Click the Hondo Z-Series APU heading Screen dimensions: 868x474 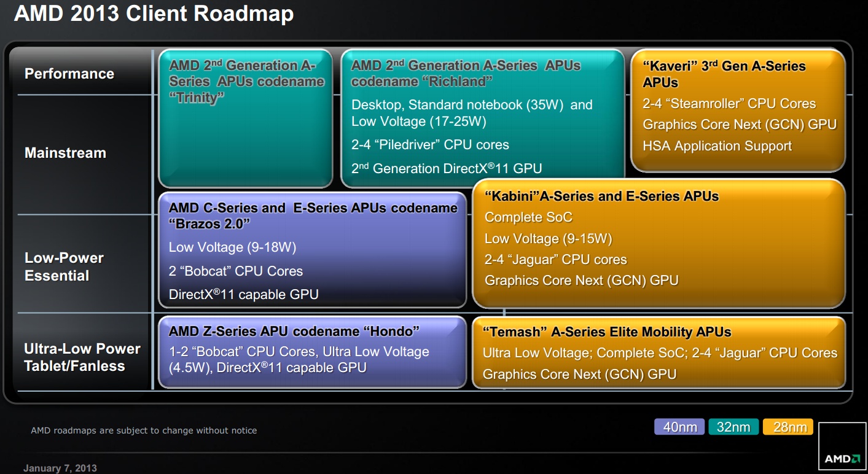(x=294, y=332)
